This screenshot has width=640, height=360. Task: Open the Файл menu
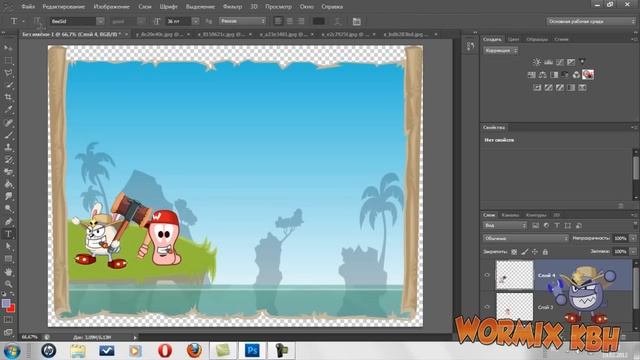(28, 7)
